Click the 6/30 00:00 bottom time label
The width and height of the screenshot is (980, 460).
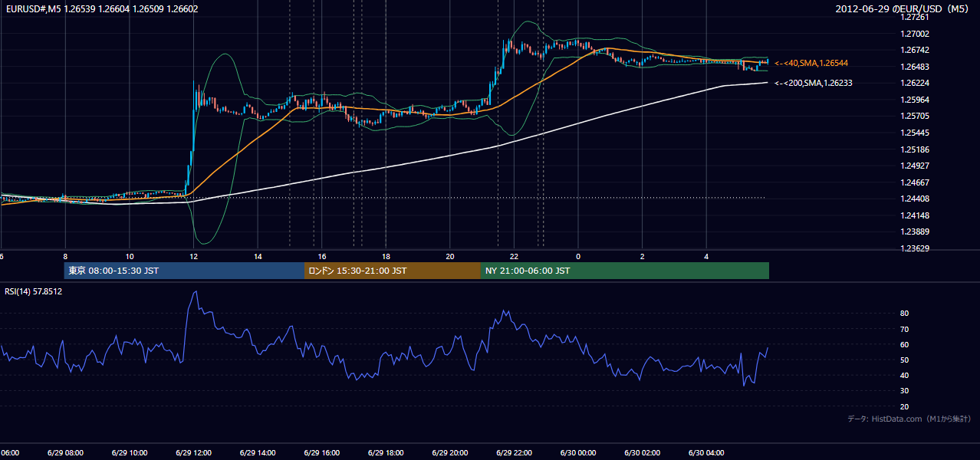click(578, 452)
